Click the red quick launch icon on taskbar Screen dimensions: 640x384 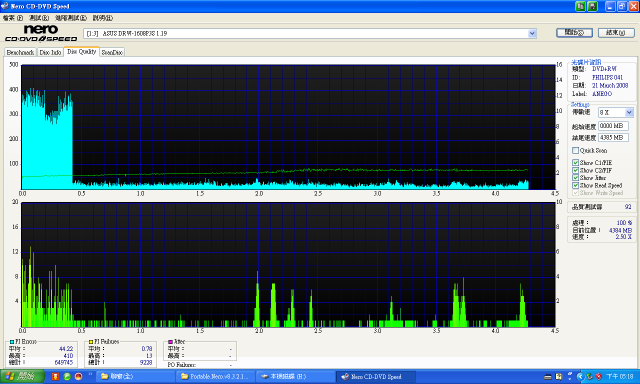56,377
